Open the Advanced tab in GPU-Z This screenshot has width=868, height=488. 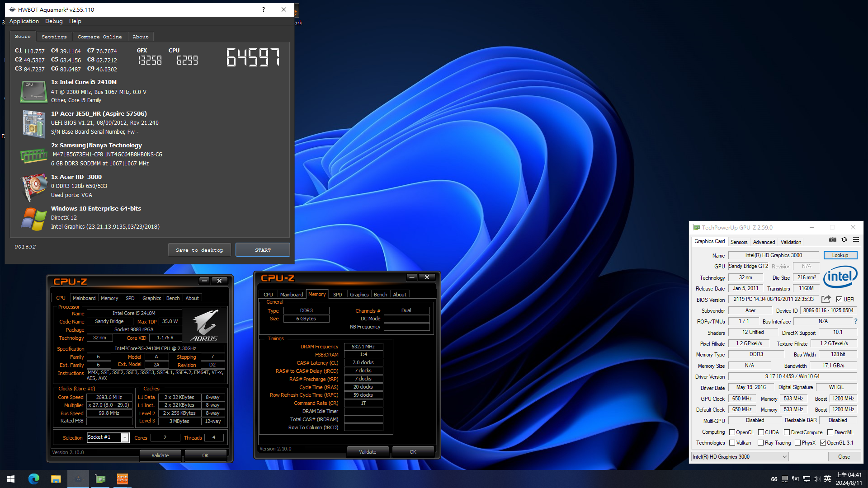point(764,242)
